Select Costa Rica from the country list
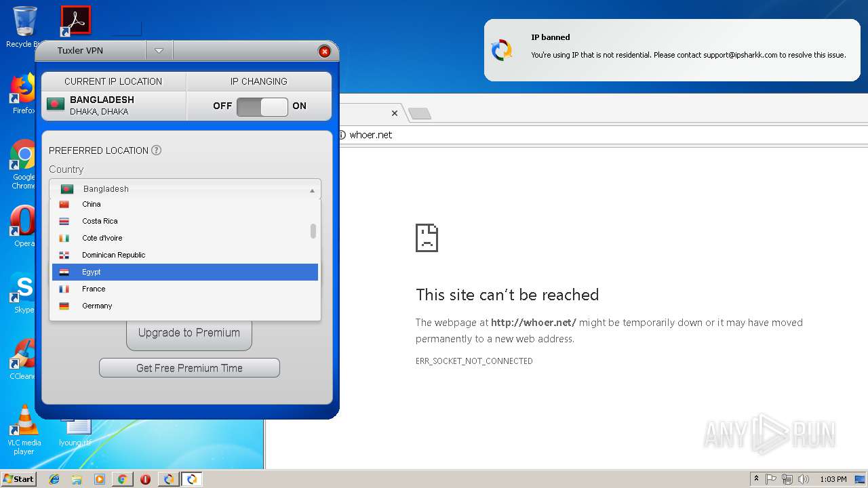The height and width of the screenshot is (488, 868). coord(184,221)
